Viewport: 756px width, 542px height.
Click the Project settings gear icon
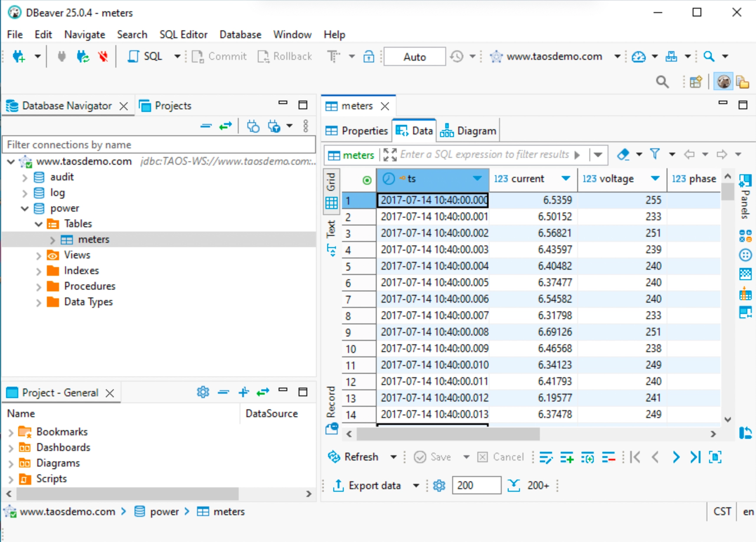203,392
